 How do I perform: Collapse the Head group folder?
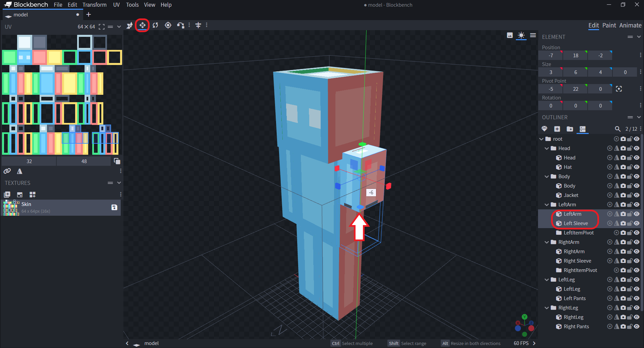point(547,148)
